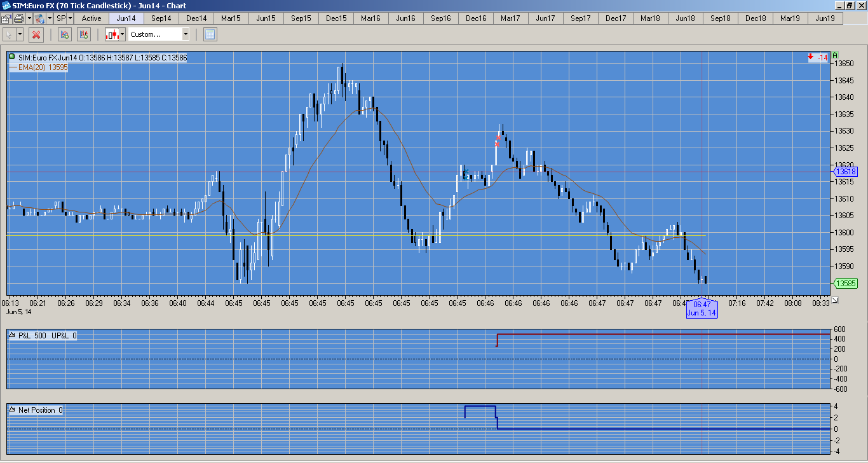Click the add overlay chart icon
This screenshot has height=463, width=868.
84,34
